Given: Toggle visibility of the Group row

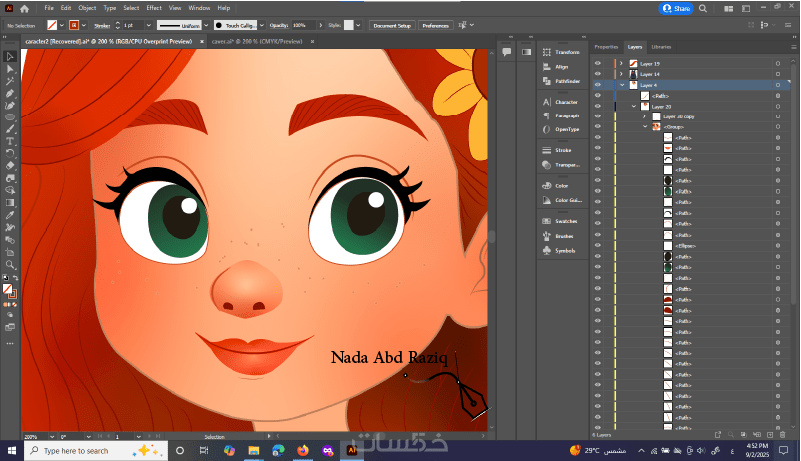Looking at the screenshot, I should tap(598, 127).
